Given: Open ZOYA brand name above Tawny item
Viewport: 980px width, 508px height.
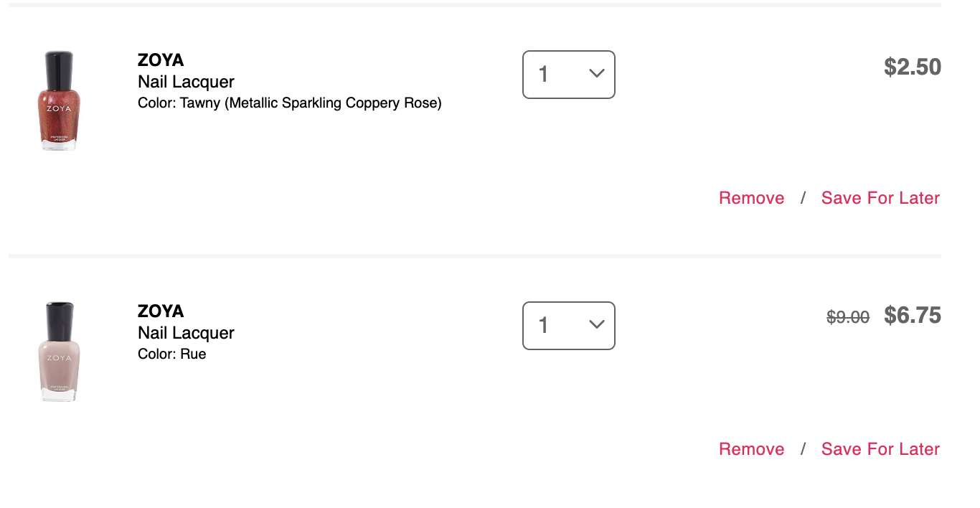Looking at the screenshot, I should [x=161, y=60].
